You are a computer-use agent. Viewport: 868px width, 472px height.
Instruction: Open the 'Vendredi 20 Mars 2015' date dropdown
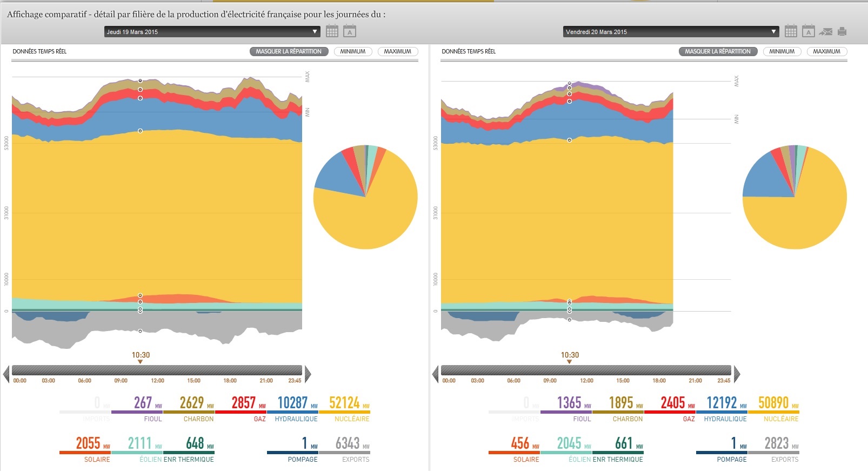[671, 32]
